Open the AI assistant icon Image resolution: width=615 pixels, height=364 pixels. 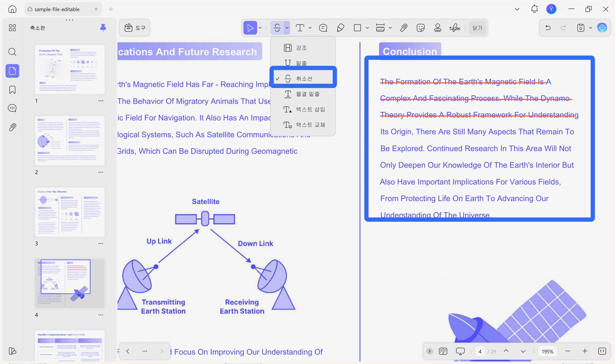(x=602, y=28)
